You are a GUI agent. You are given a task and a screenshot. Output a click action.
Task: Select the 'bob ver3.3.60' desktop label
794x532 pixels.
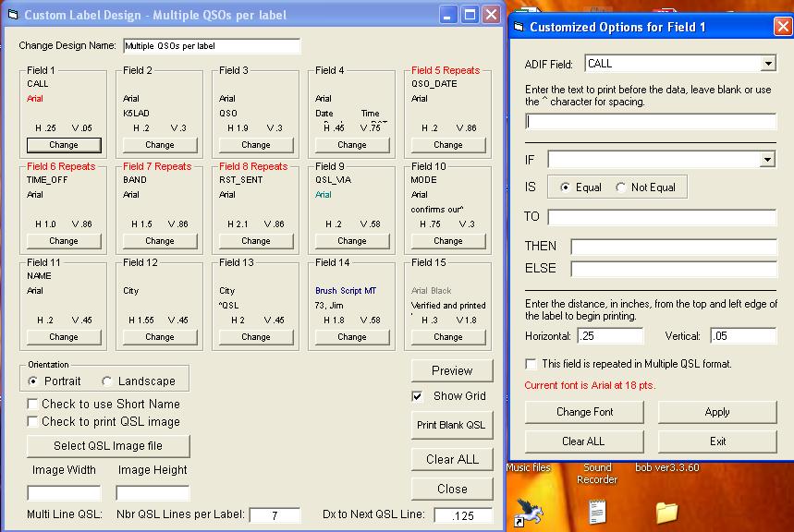[x=667, y=467]
